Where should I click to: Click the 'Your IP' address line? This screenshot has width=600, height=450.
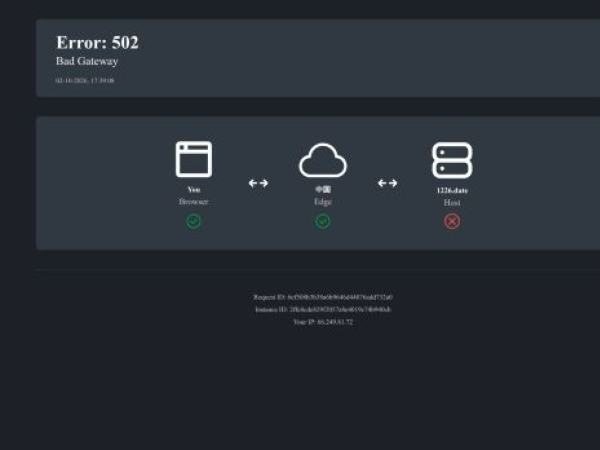[322, 322]
